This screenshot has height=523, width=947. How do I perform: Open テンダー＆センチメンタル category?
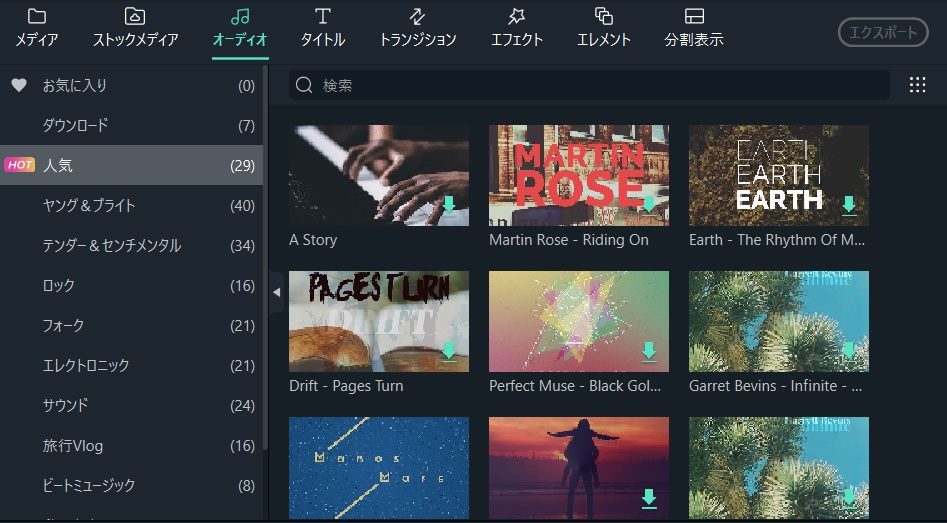point(132,245)
